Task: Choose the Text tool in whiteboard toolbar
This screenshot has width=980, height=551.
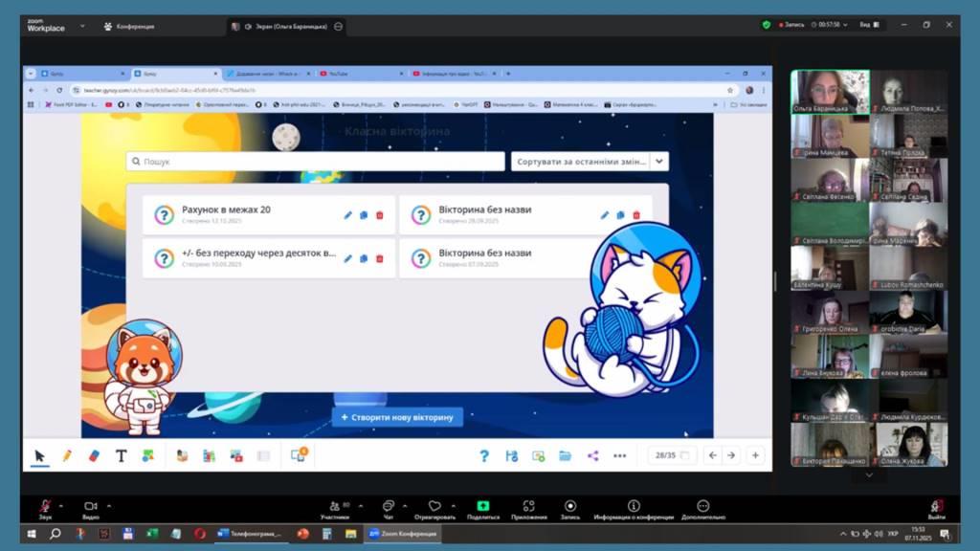Action: (x=121, y=456)
